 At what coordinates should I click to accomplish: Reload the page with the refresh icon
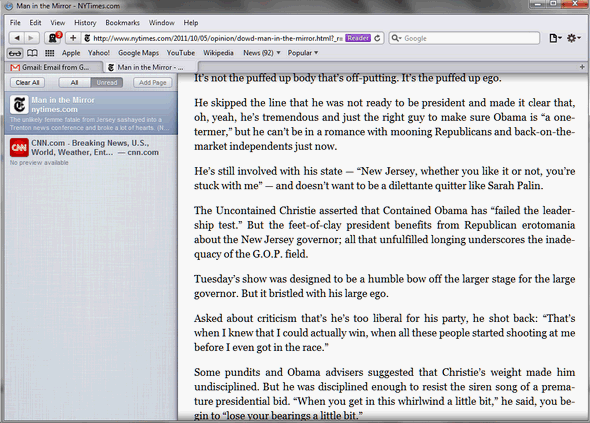pos(377,38)
